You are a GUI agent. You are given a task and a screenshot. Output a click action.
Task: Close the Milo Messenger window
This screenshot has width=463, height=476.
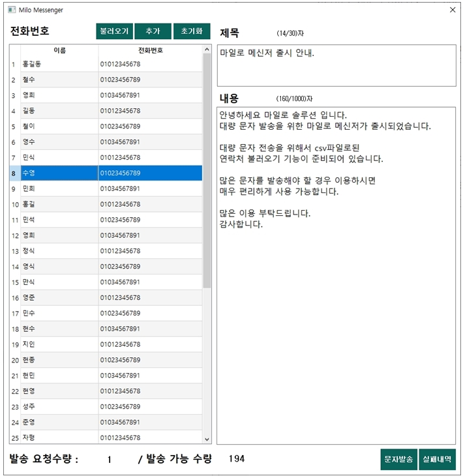click(453, 10)
